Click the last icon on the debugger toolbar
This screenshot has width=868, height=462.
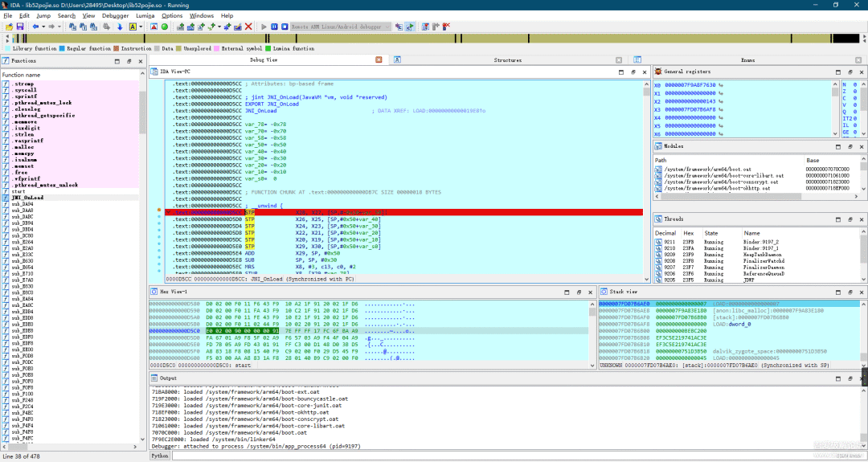(446, 27)
